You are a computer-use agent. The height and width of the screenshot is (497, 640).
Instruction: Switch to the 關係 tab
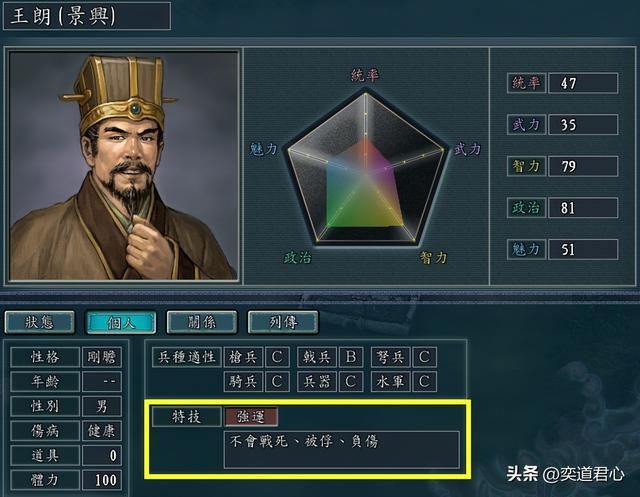pyautogui.click(x=202, y=322)
